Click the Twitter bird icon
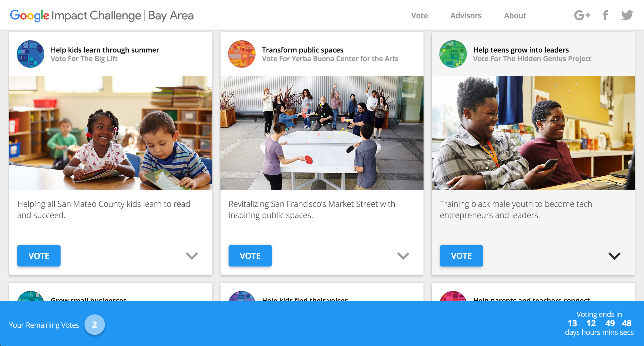 click(627, 15)
